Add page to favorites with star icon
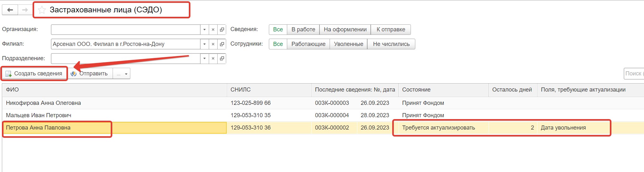This screenshot has width=644, height=172. (x=42, y=10)
